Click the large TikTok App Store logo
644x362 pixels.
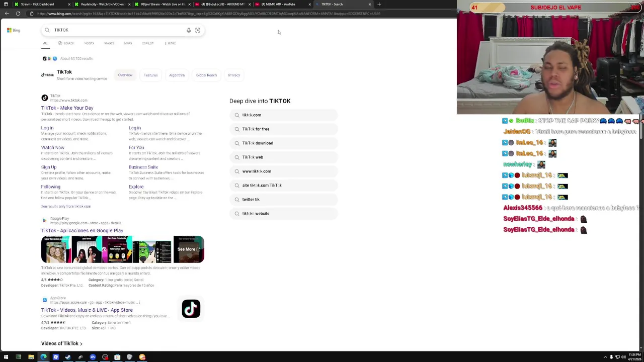point(191,309)
